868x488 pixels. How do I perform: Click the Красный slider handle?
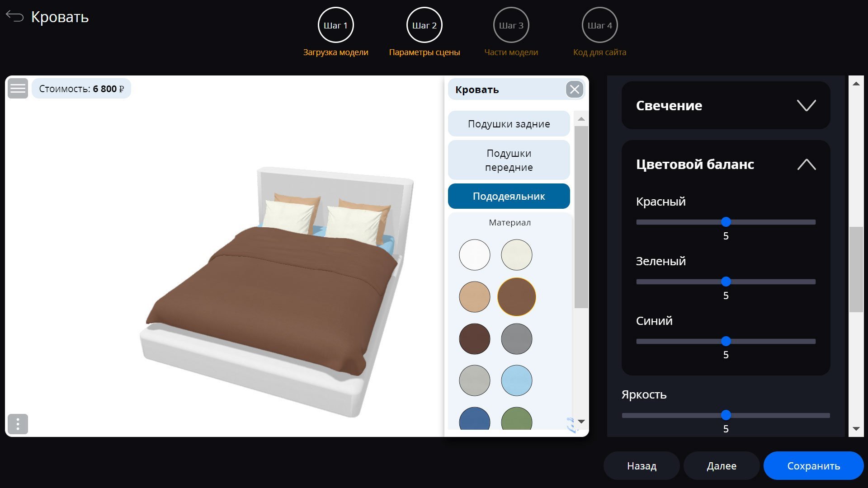click(726, 222)
